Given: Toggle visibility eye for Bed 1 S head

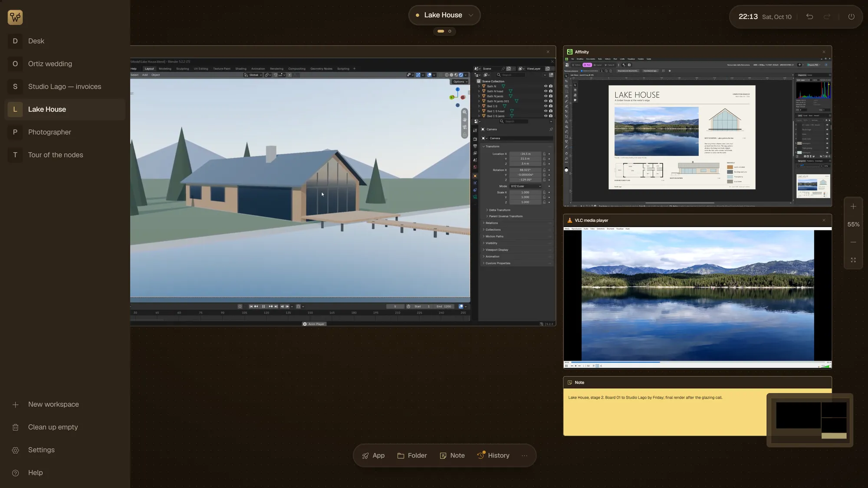Looking at the screenshot, I should (x=546, y=111).
